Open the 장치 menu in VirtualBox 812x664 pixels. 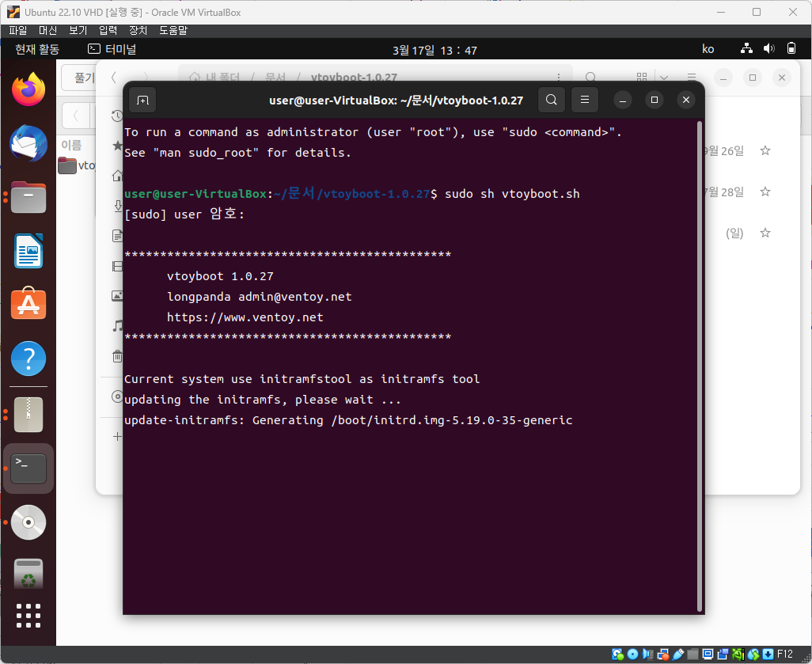click(x=138, y=31)
